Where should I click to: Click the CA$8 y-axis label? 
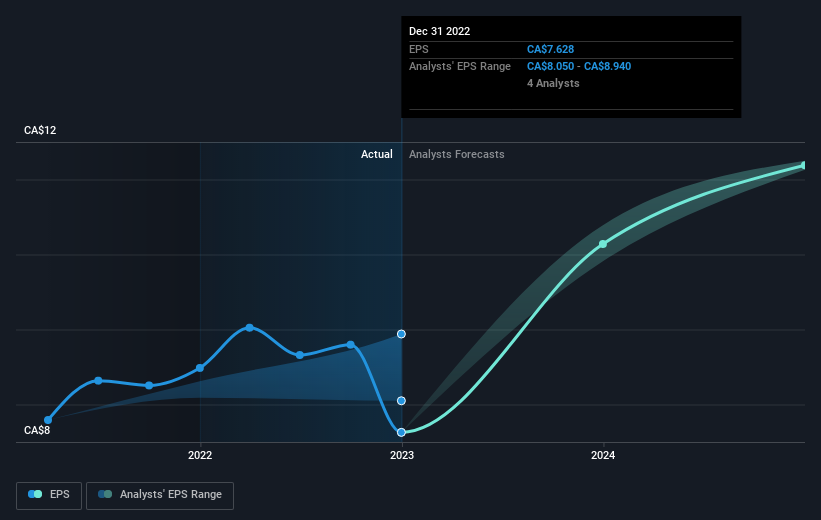(37, 430)
